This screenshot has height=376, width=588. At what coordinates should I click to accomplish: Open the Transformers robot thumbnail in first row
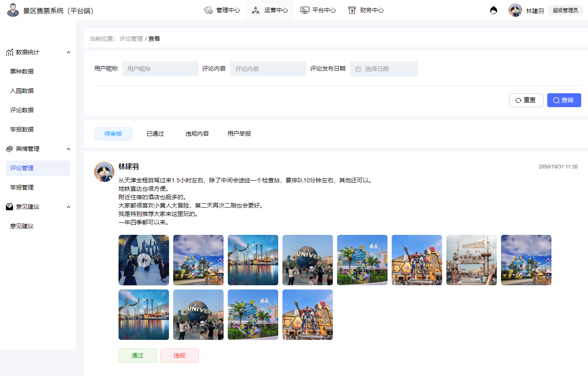(417, 260)
